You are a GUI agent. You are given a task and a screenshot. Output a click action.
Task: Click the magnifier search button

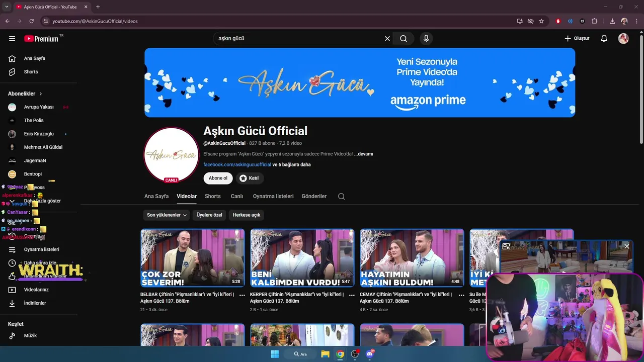[404, 38]
